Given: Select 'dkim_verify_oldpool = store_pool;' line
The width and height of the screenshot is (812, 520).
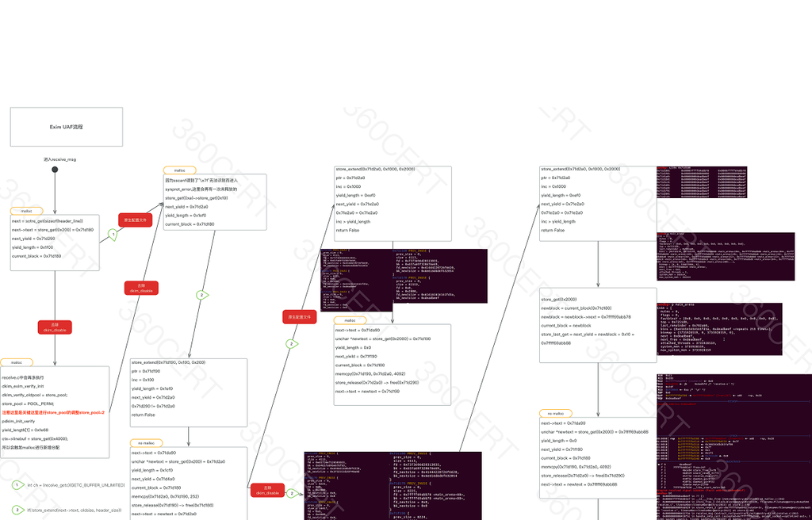Looking at the screenshot, I should 35,395.
